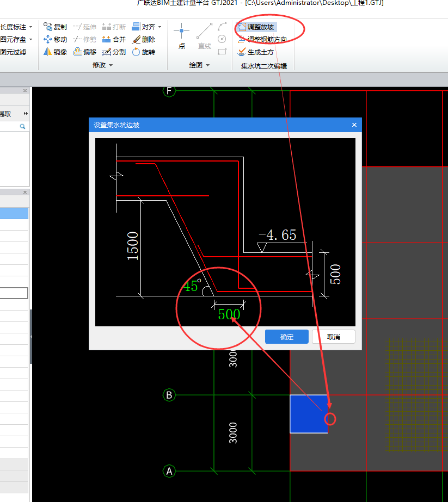This screenshot has height=502, width=448.
Task: Click the outlined input box in left panel
Action: point(14,293)
